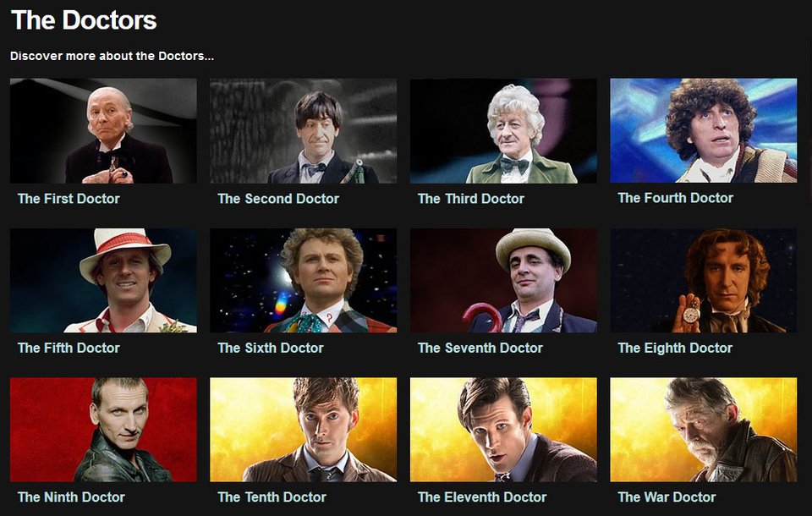This screenshot has height=516, width=812.
Task: Follow 'The First Doctor' text link
Action: [69, 199]
